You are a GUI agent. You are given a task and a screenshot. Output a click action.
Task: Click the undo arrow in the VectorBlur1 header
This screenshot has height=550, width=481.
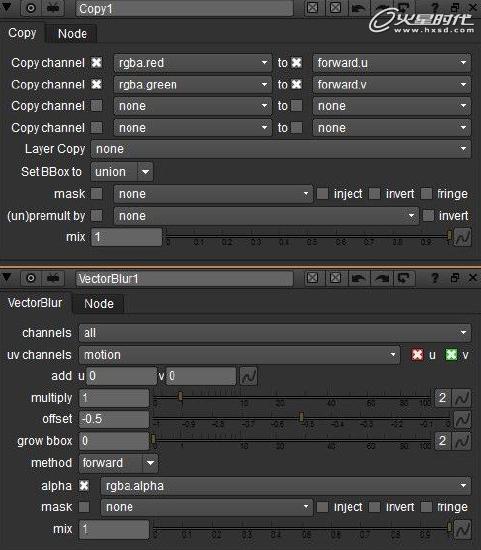[358, 279]
